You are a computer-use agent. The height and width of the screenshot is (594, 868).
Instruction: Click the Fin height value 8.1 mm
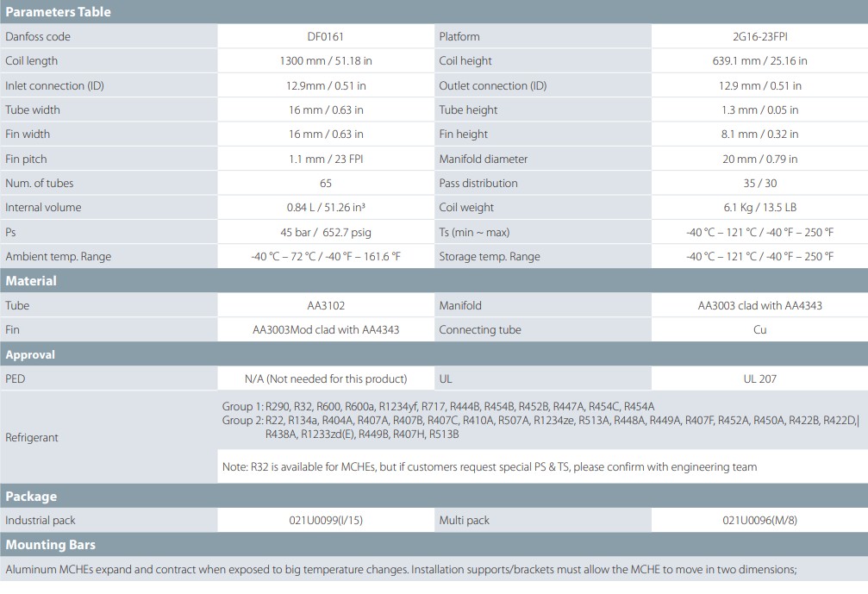(739, 134)
